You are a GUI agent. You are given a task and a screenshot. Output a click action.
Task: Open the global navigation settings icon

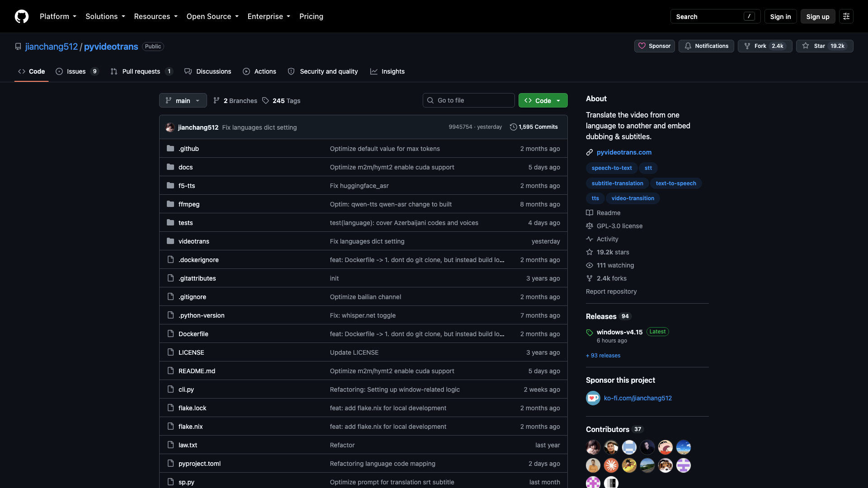[846, 16]
